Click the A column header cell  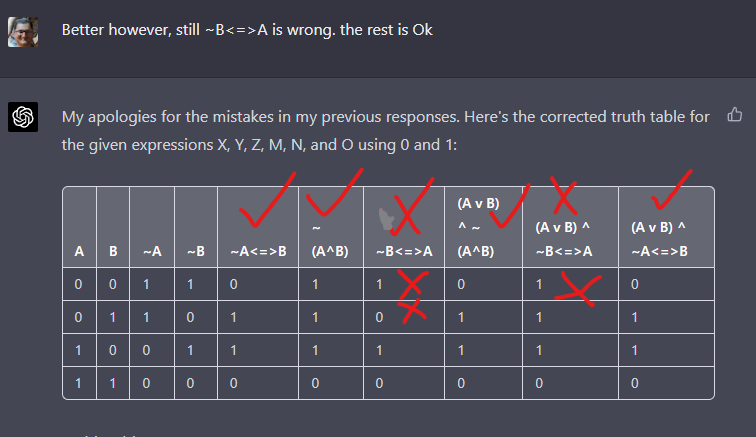(79, 251)
